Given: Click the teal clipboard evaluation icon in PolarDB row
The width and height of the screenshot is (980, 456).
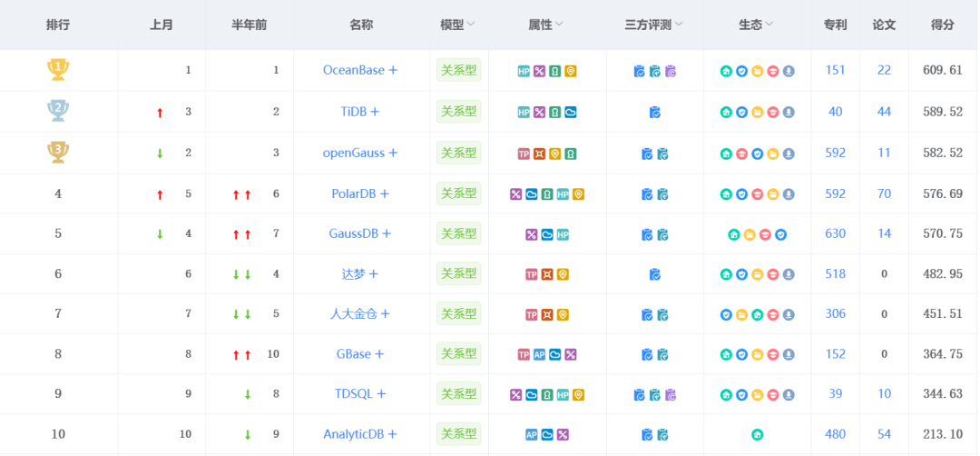Looking at the screenshot, I should [x=663, y=194].
